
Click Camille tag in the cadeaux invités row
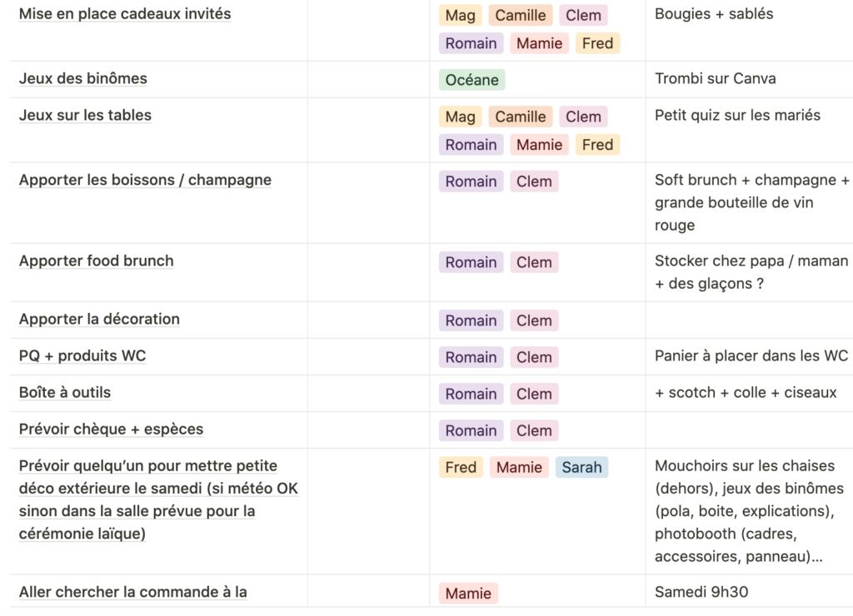point(521,15)
